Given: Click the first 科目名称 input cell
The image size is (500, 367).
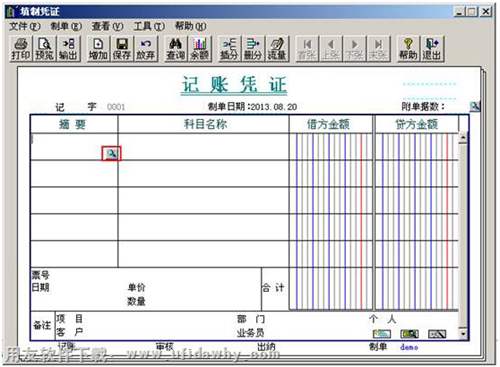Looking at the screenshot, I should (x=203, y=147).
